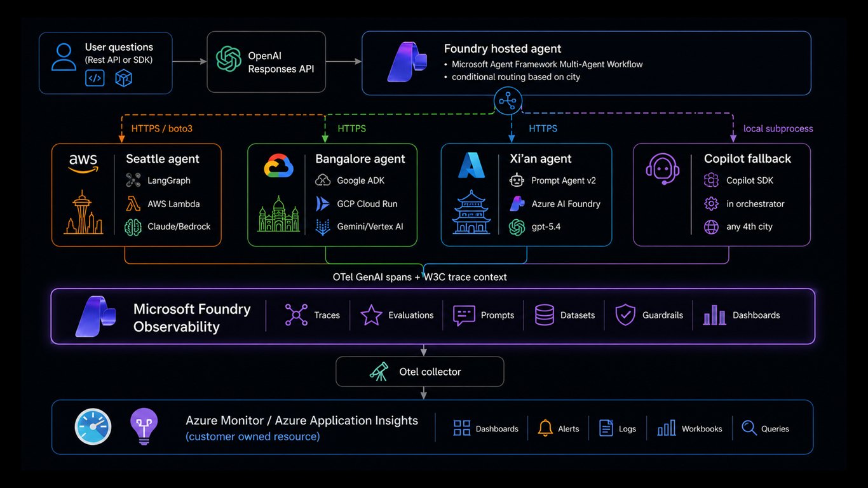Image resolution: width=868 pixels, height=488 pixels.
Task: Open Datasets in the observability bar
Action: pyautogui.click(x=564, y=315)
